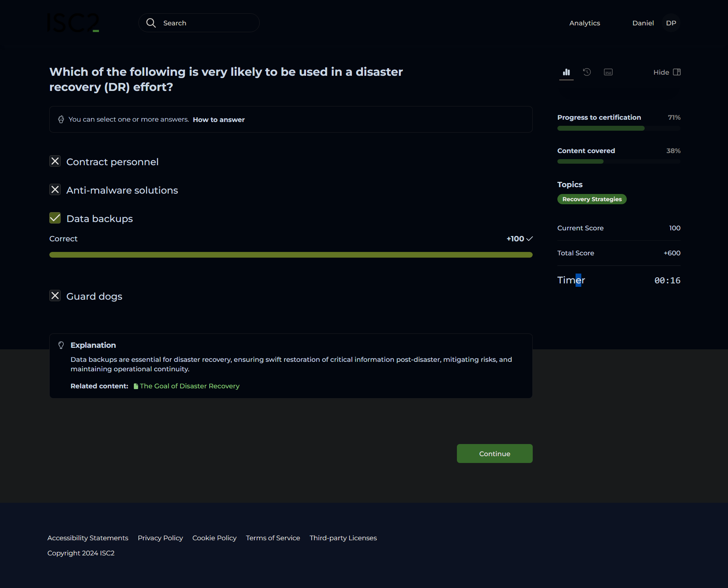Viewport: 728px width, 588px height.
Task: Click the Progress to certification bar
Action: click(618, 128)
